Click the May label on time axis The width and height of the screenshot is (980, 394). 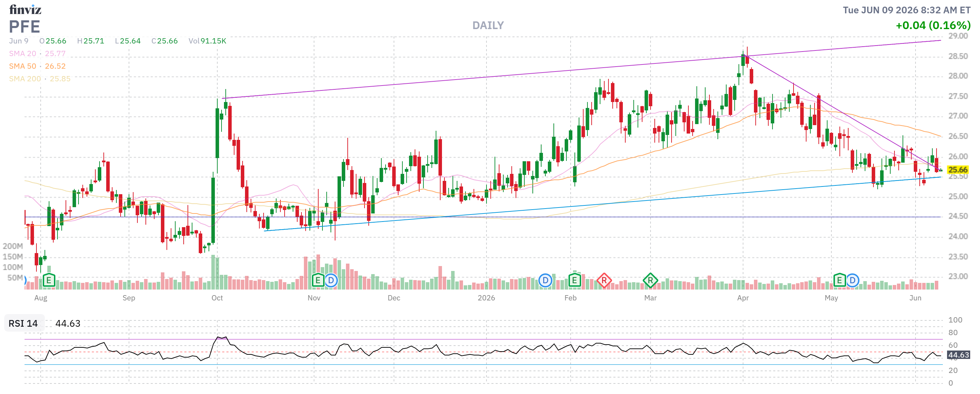pyautogui.click(x=831, y=298)
